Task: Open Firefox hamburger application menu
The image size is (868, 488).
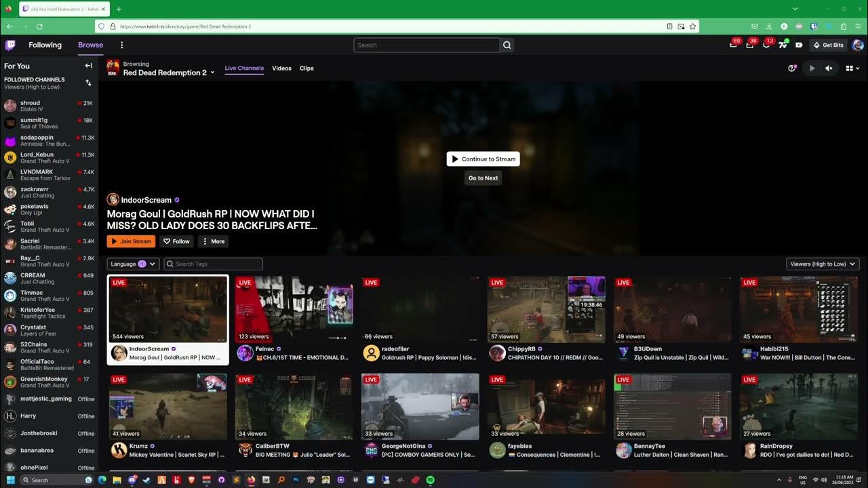Action: [x=859, y=26]
